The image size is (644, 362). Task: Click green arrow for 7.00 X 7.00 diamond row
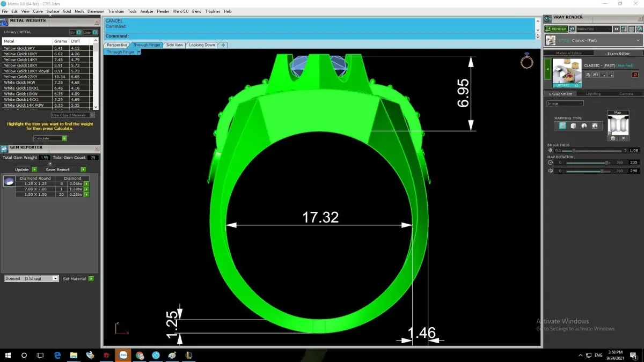tap(86, 189)
